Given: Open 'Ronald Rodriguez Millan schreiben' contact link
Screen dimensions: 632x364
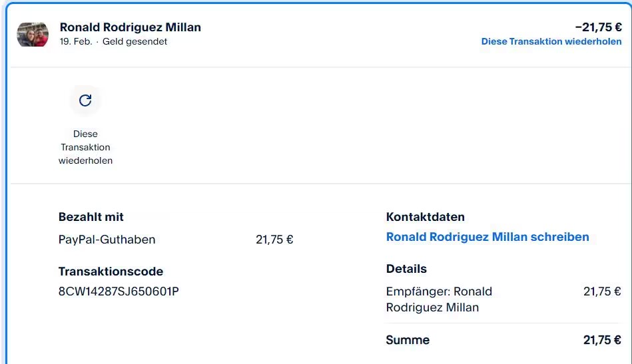Looking at the screenshot, I should click(x=487, y=237).
